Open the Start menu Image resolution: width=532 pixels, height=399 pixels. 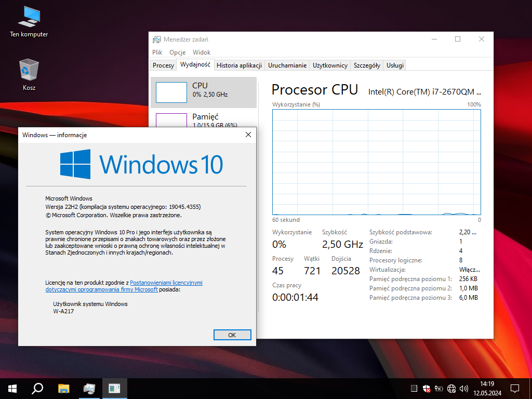(x=12, y=388)
